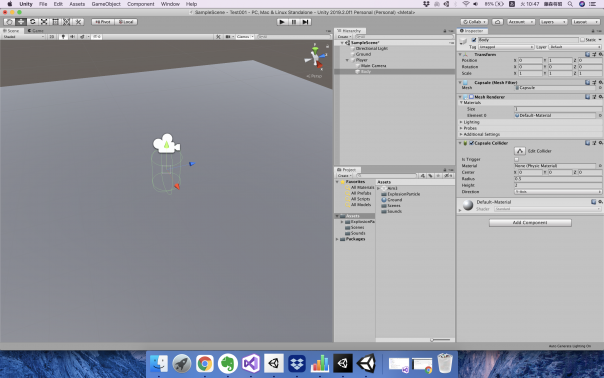The height and width of the screenshot is (378, 604).
Task: Open the collider Direction dropdown
Action: pyautogui.click(x=558, y=192)
